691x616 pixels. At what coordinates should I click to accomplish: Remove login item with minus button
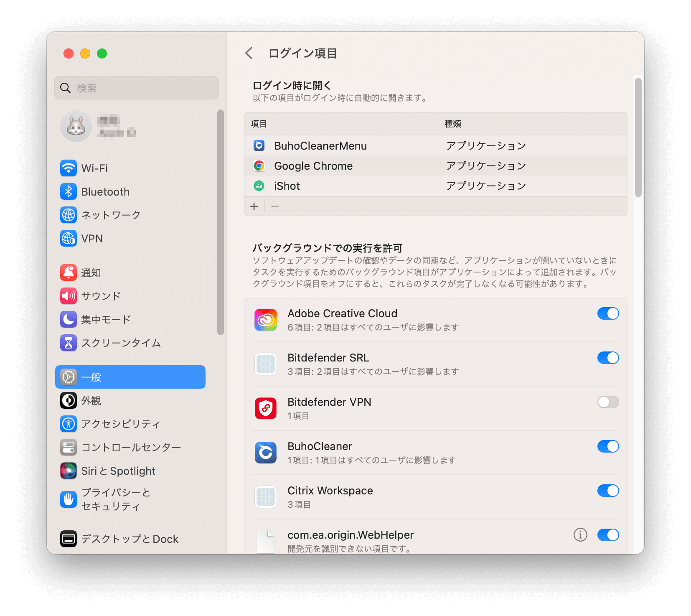click(x=275, y=206)
